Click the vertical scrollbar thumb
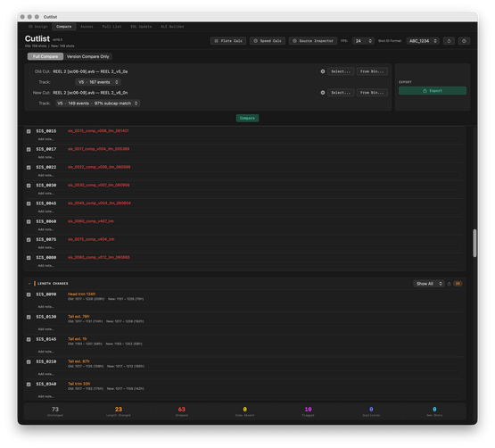The height and width of the screenshot is (448, 495). (x=474, y=243)
